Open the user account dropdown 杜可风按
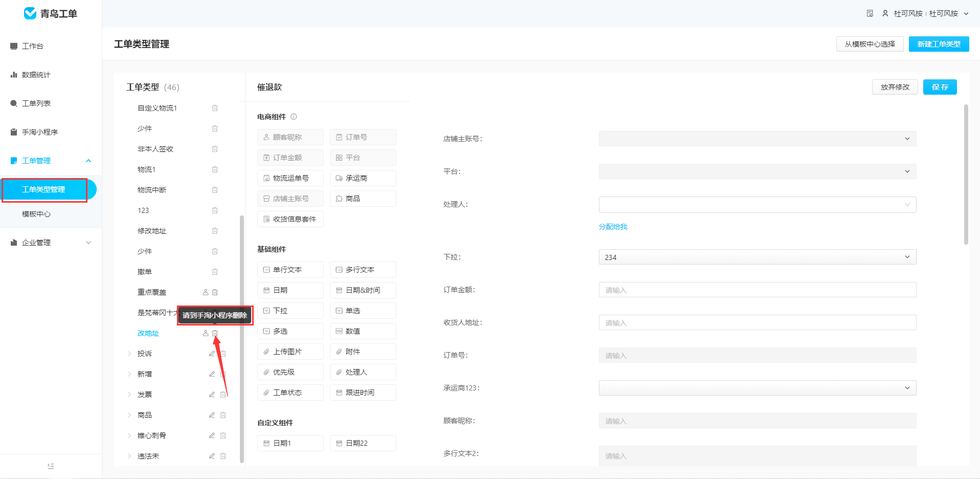 click(x=926, y=13)
